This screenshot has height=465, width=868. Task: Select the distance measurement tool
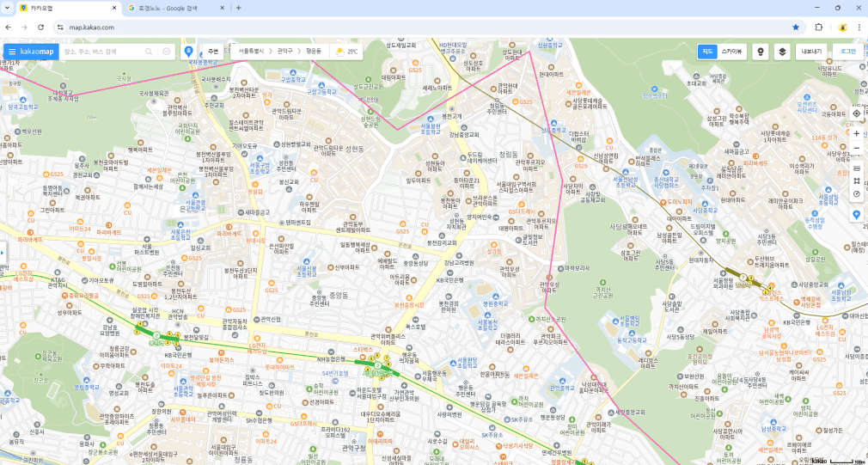click(x=856, y=168)
